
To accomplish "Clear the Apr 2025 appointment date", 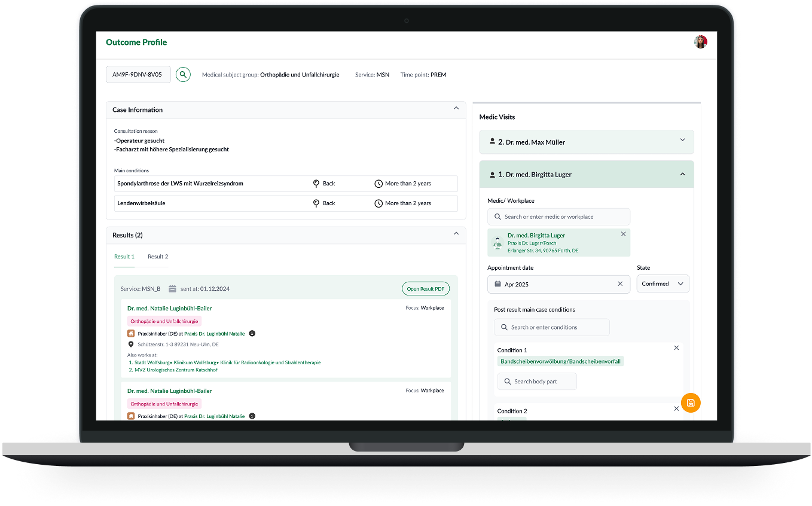I will pyautogui.click(x=620, y=284).
